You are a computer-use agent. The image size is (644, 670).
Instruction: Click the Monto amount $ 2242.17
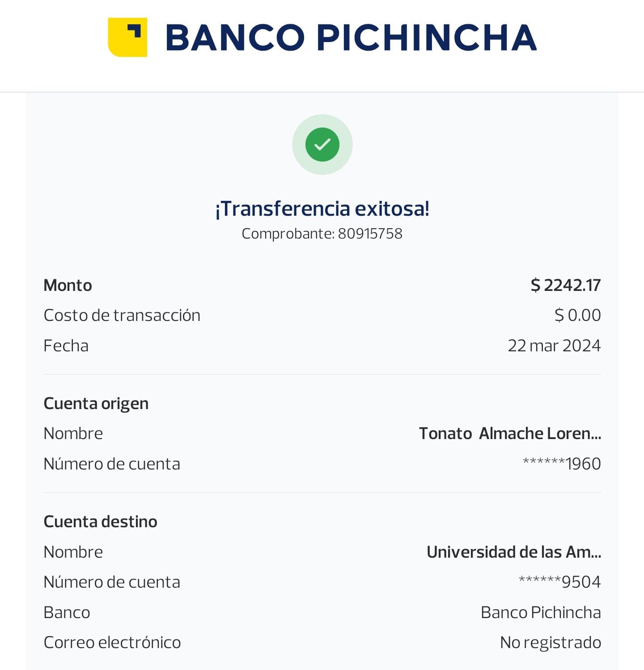point(565,285)
